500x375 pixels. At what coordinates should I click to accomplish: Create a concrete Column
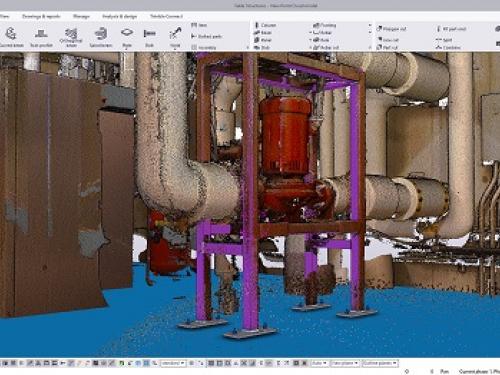point(265,25)
